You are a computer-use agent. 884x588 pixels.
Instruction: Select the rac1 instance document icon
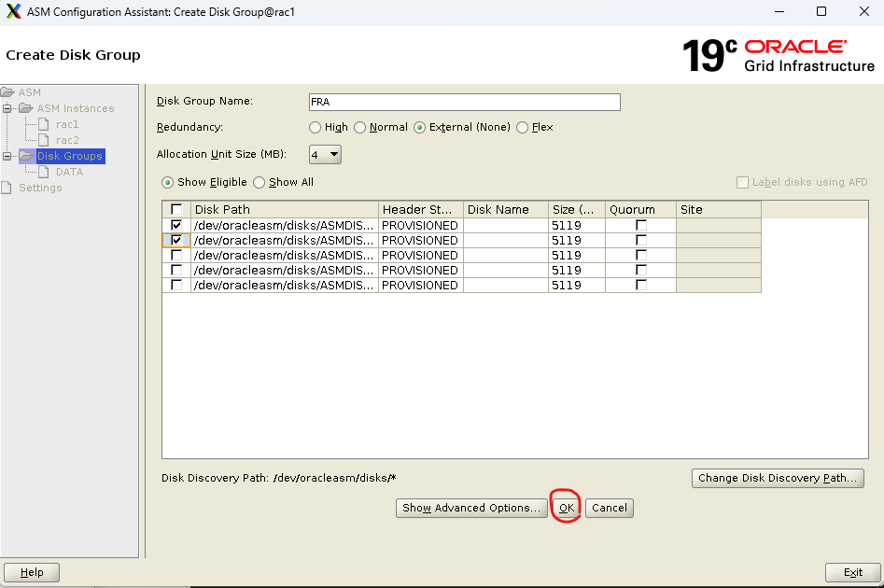44,124
